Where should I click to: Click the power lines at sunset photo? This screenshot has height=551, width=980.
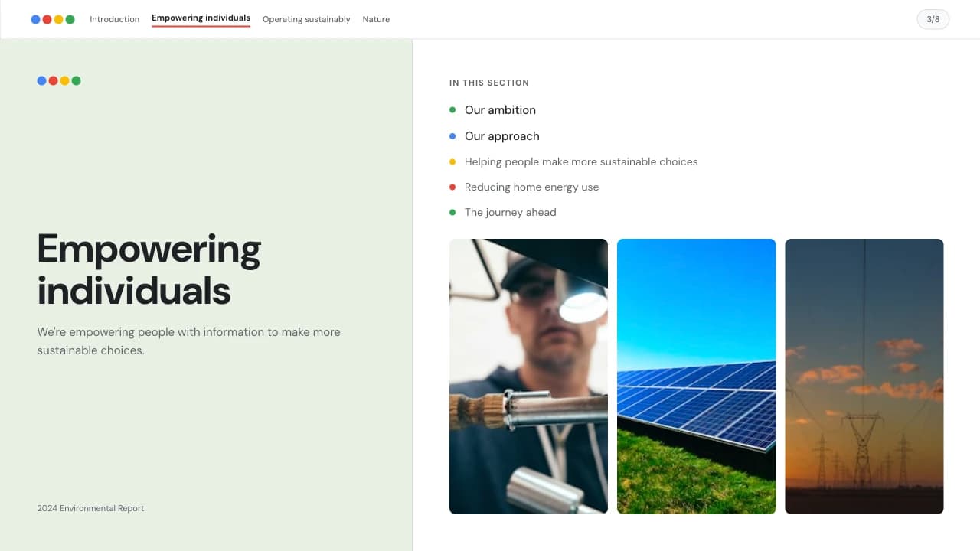click(864, 377)
